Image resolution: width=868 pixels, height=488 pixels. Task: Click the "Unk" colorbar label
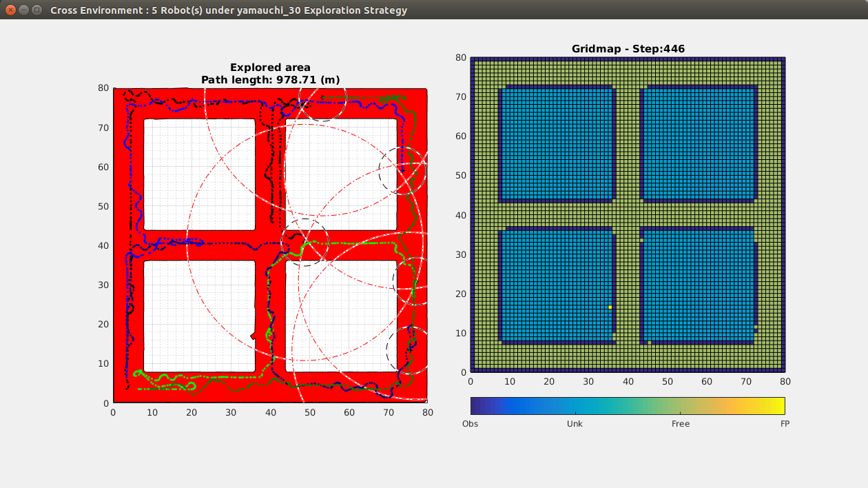point(575,424)
